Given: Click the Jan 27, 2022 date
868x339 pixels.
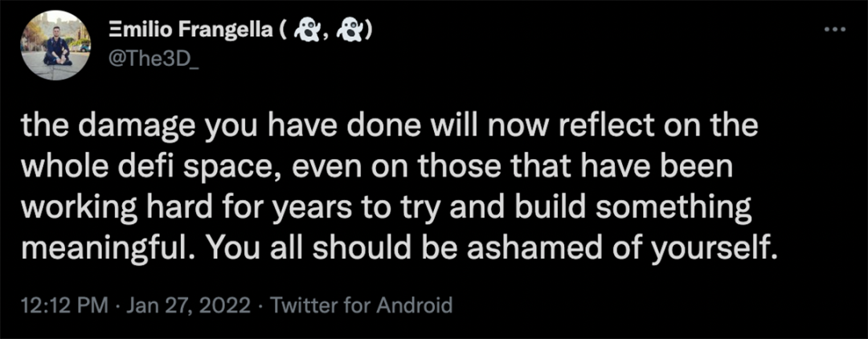Looking at the screenshot, I should (x=190, y=305).
